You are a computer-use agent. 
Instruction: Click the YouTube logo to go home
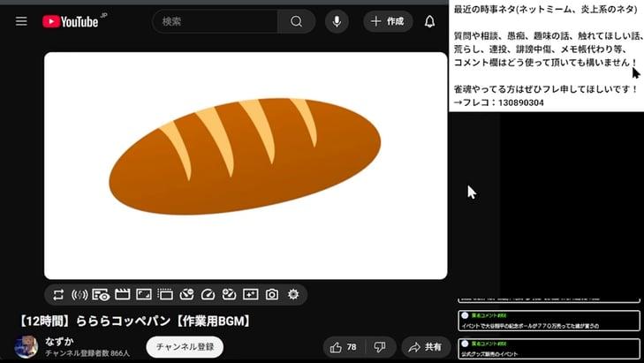[71, 21]
